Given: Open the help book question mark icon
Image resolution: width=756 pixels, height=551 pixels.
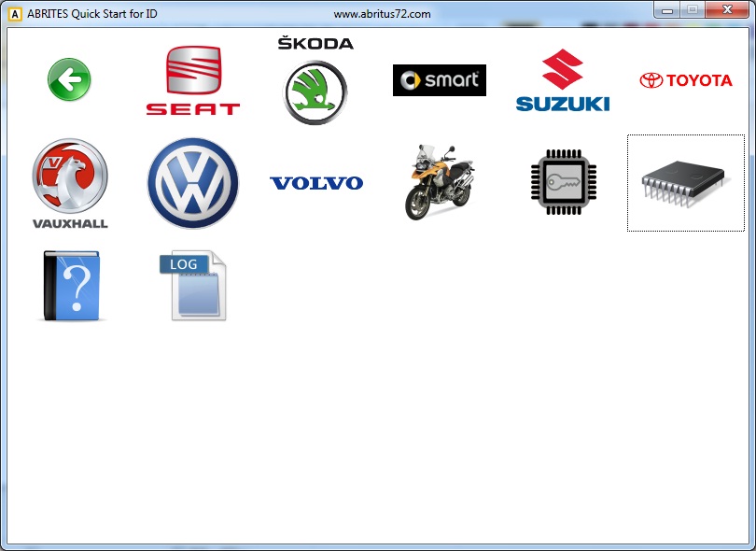Looking at the screenshot, I should point(71,286).
